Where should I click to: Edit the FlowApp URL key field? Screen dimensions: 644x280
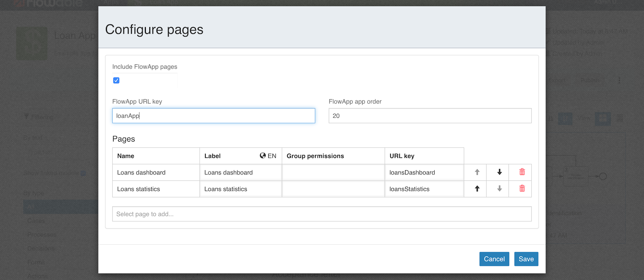pos(213,115)
